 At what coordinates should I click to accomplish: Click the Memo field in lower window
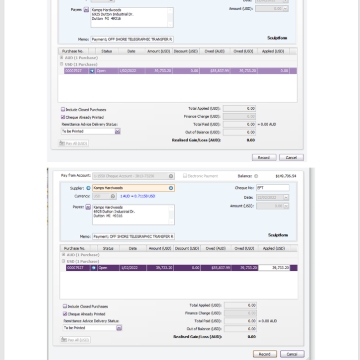point(133,236)
